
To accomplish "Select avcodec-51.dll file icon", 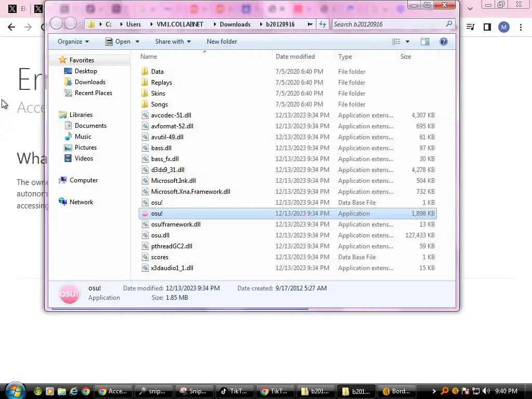I will pos(145,115).
